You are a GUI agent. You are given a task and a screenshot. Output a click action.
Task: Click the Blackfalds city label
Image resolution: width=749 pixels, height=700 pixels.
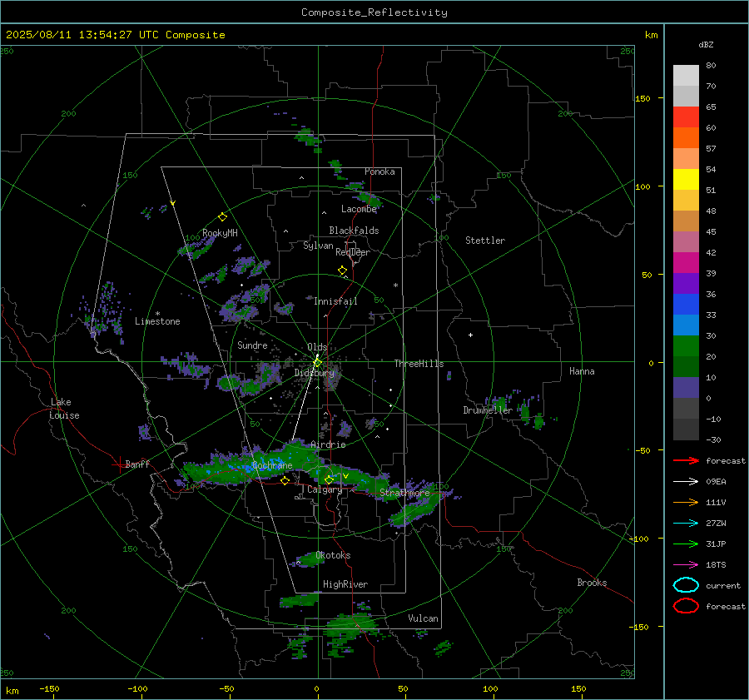click(x=354, y=231)
